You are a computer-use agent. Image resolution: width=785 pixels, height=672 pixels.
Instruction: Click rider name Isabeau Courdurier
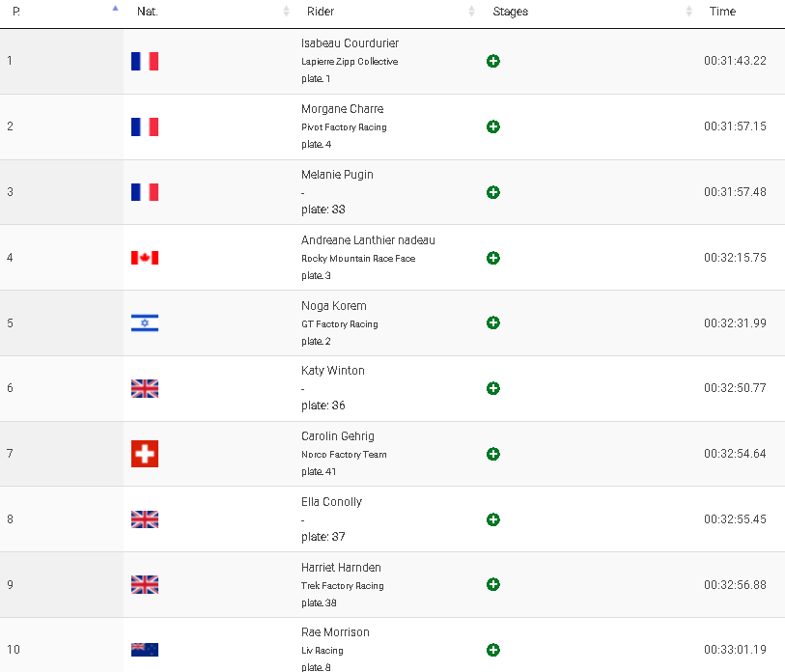click(350, 43)
